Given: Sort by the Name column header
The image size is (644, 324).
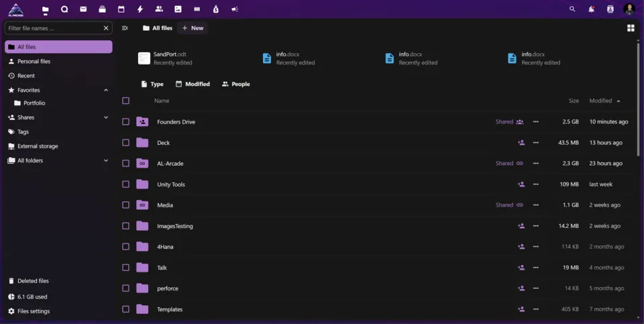Looking at the screenshot, I should coord(162,101).
